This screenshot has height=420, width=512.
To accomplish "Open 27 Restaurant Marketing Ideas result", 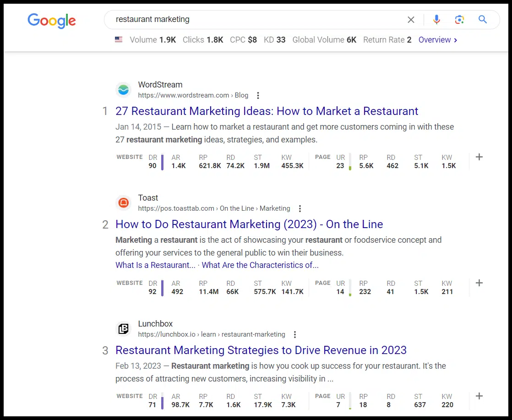I will (x=267, y=111).
